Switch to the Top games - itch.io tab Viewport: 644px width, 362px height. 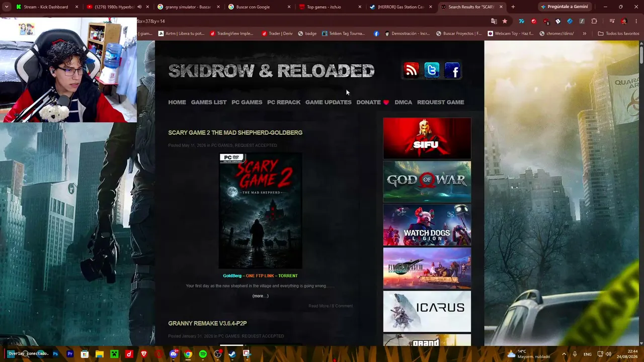[x=330, y=7]
